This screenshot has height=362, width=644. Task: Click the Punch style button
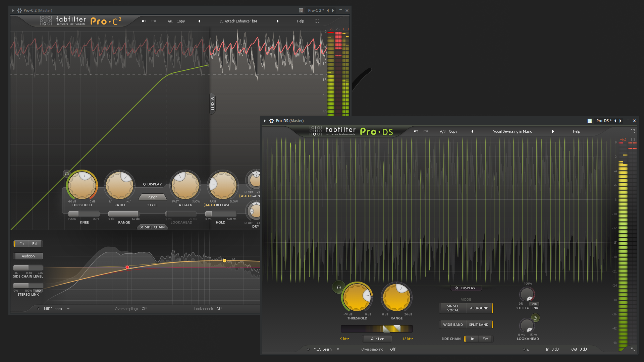coord(152,197)
